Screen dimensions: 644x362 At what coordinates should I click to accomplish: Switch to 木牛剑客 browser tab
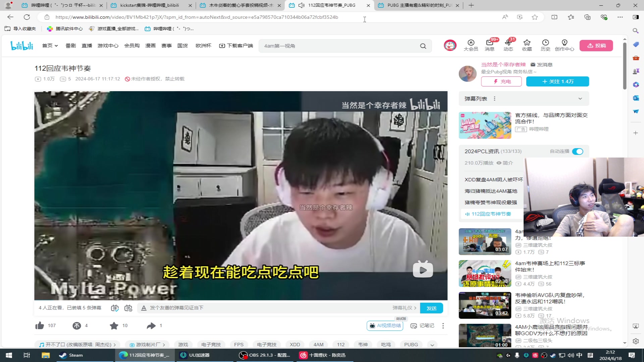pyautogui.click(x=240, y=5)
